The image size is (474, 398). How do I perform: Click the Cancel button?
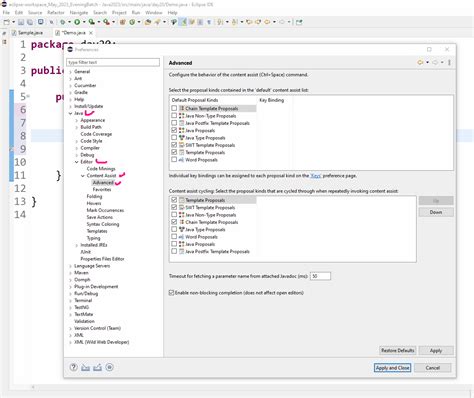coord(433,368)
